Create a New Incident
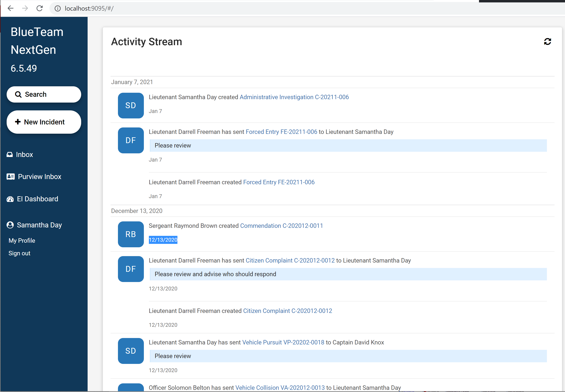Viewport: 565px width, 392px height. [44, 122]
